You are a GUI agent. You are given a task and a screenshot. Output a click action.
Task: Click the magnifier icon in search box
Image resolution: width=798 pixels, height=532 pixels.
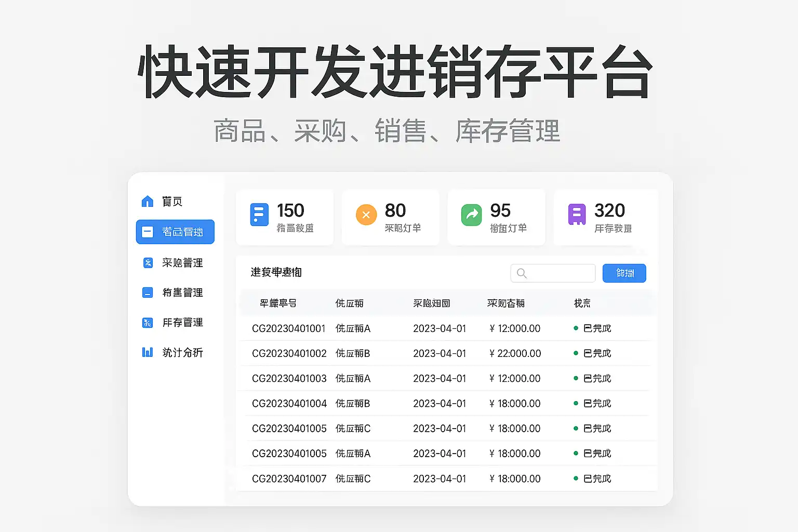[x=522, y=273]
